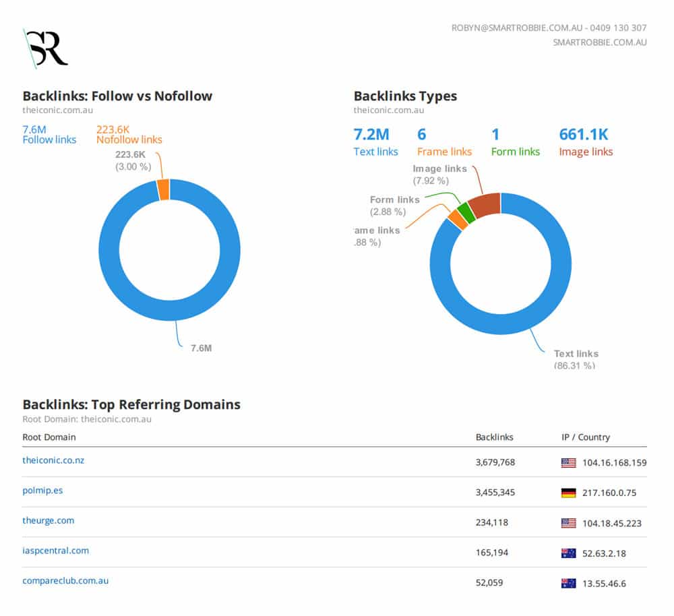Viewport: 674px width, 616px height.
Task: Click the 223.6K Nofollow links legend
Action: point(129,135)
